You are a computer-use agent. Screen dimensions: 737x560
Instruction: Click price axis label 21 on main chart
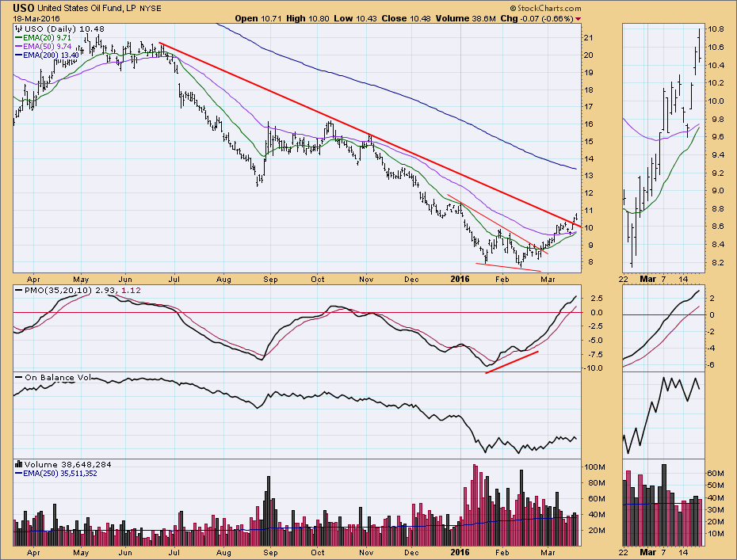pos(587,37)
